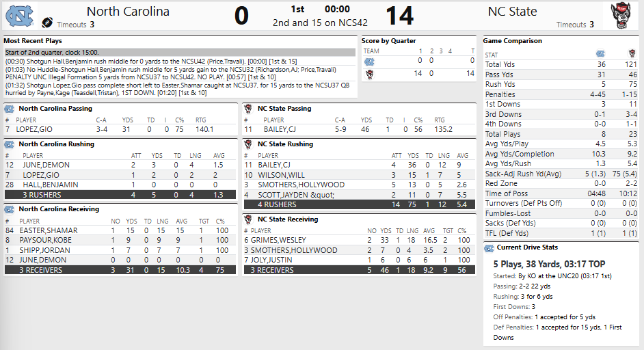Click the NC State logo in Score by Quarter table
The height and width of the screenshot is (350, 644).
click(369, 74)
